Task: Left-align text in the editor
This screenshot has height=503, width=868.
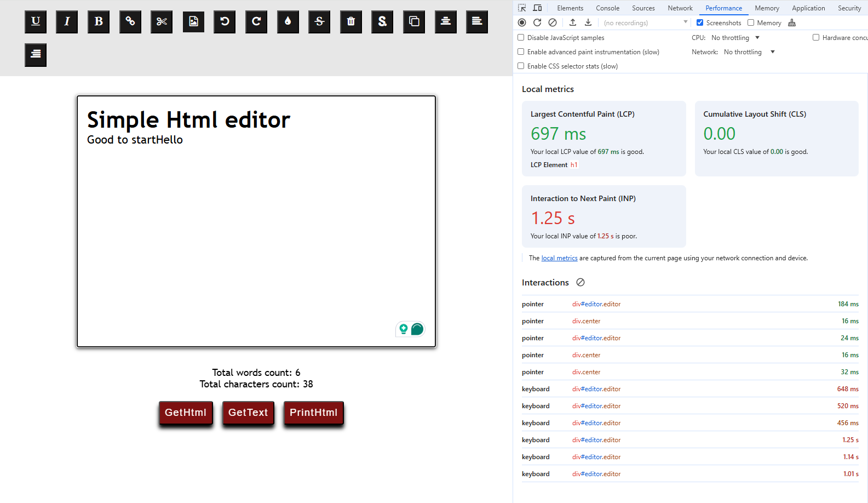Action: (477, 21)
